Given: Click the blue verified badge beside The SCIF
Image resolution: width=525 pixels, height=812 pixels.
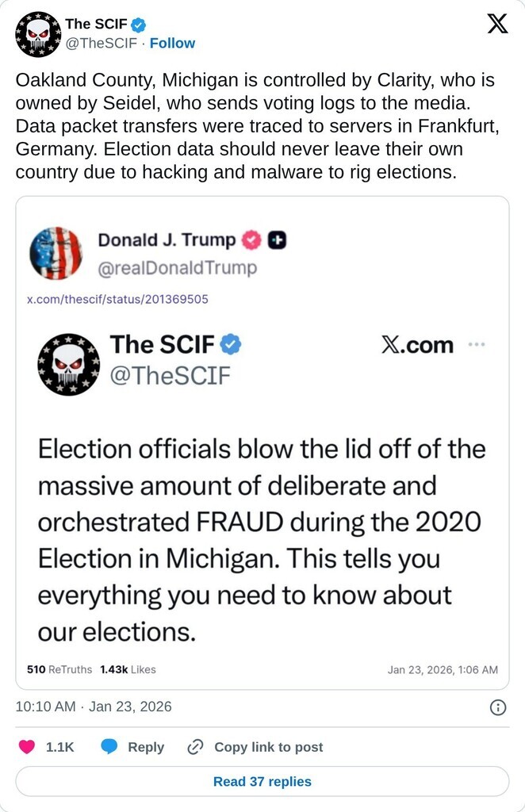Looking at the screenshot, I should point(139,25).
